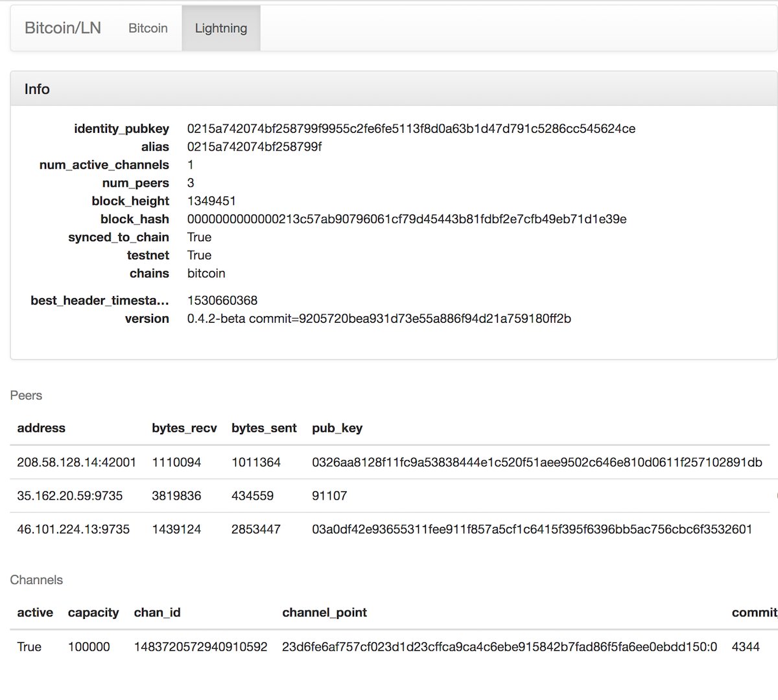This screenshot has height=700, width=778.
Task: Click the alias value 0215a742074bf258799f
Action: tap(252, 147)
